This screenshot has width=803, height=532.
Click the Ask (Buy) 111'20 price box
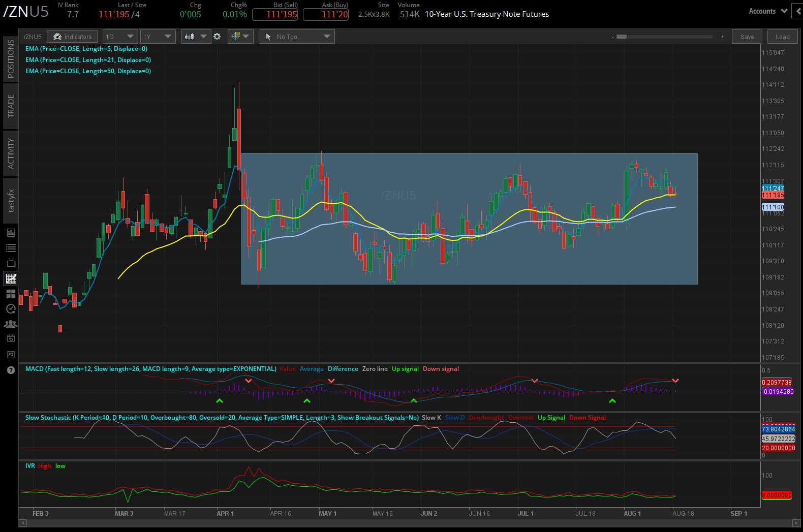pos(326,14)
